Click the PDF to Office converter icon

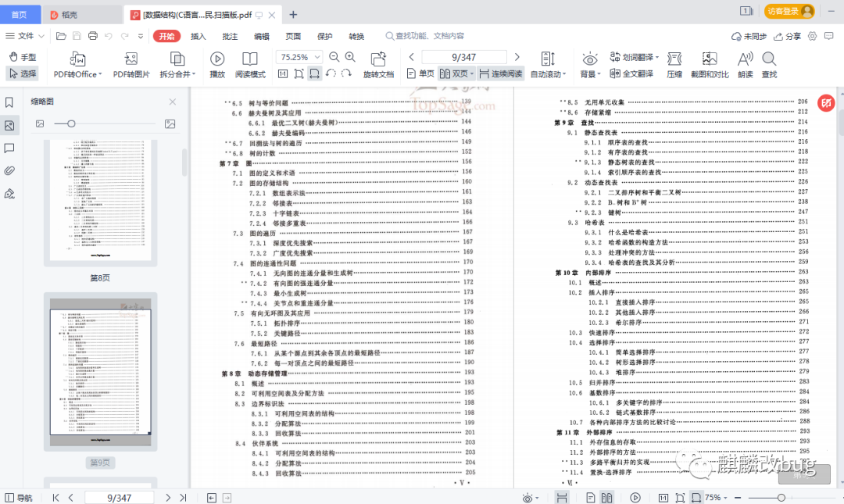[x=77, y=59]
